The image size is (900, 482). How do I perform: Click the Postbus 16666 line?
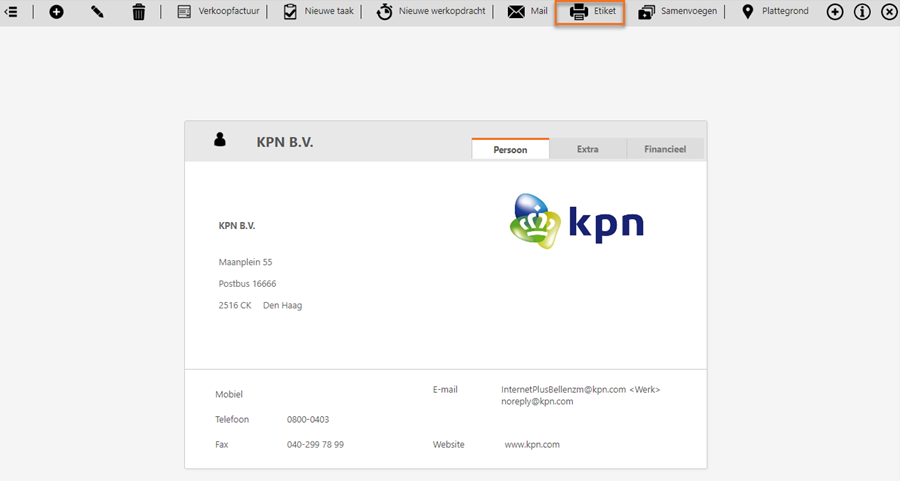247,283
